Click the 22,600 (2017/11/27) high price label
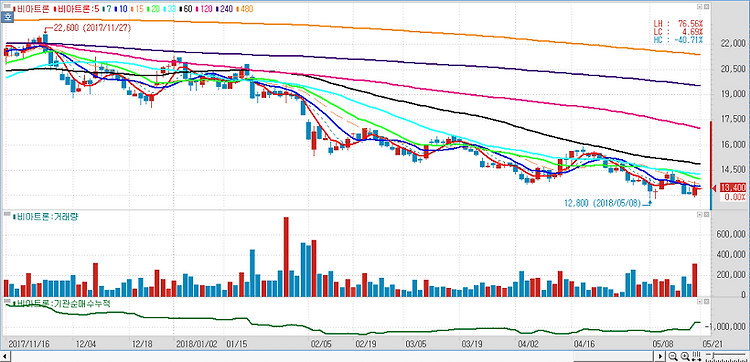 pyautogui.click(x=92, y=28)
